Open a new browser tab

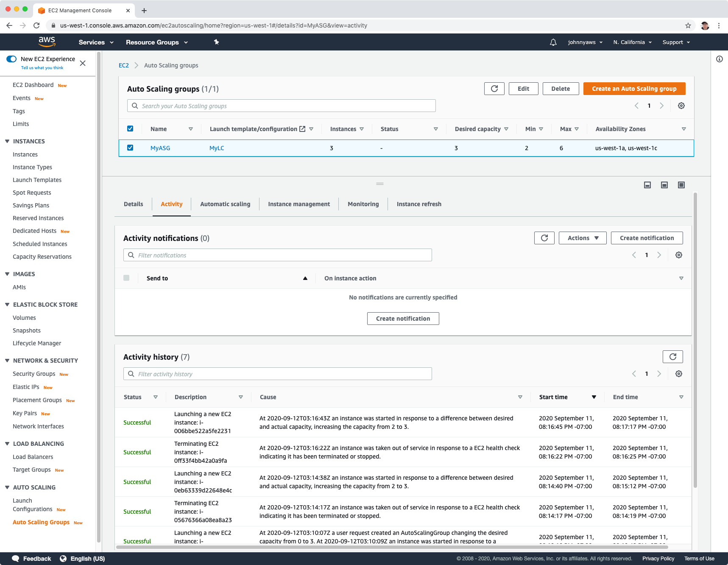[144, 11]
